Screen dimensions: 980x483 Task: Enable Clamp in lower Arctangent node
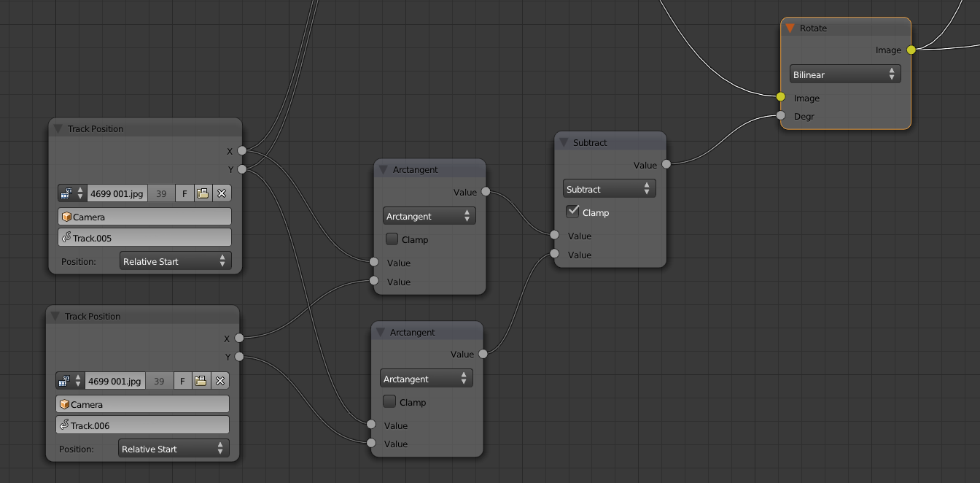point(389,401)
